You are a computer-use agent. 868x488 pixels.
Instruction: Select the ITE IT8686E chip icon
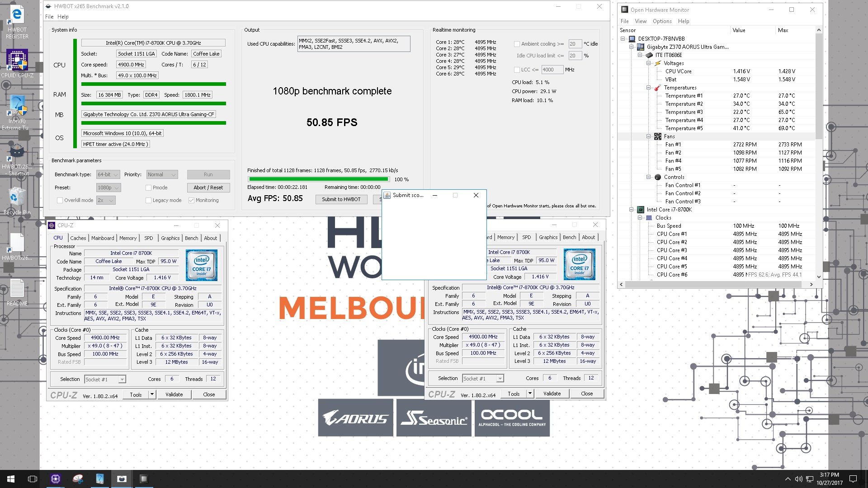click(649, 55)
